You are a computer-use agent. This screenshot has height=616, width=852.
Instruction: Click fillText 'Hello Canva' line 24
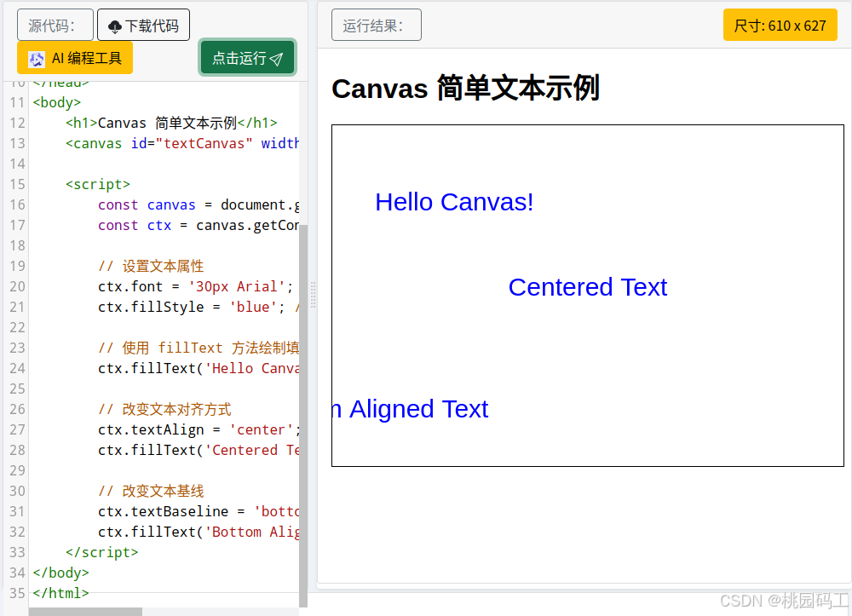[199, 368]
